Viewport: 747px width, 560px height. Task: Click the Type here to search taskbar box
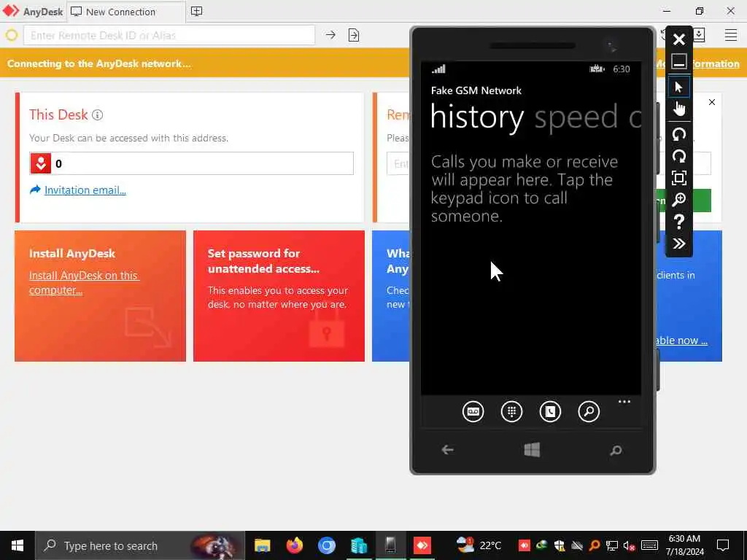(x=140, y=545)
